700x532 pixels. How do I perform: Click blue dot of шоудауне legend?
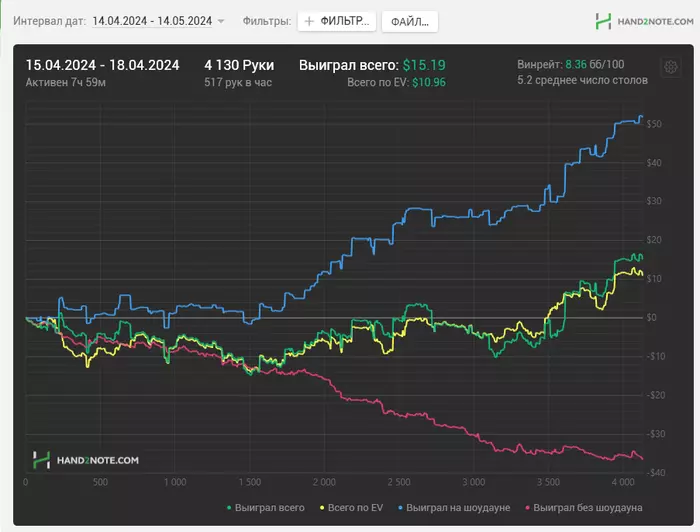[400, 508]
